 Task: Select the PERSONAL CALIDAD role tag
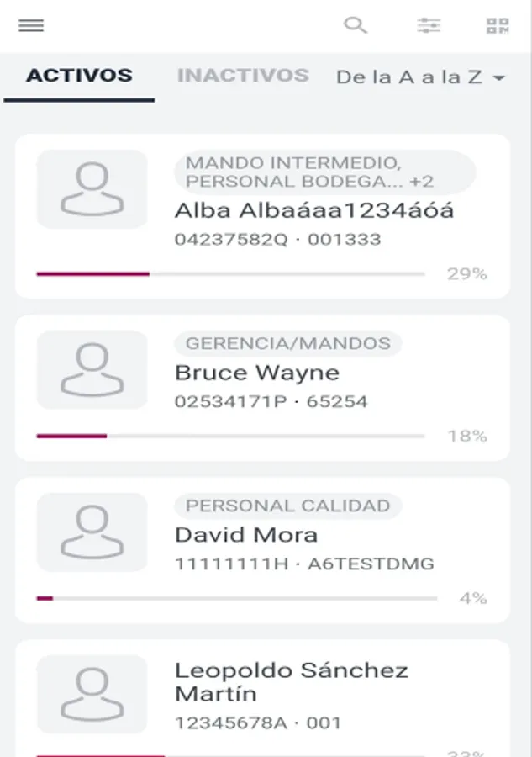(x=287, y=506)
